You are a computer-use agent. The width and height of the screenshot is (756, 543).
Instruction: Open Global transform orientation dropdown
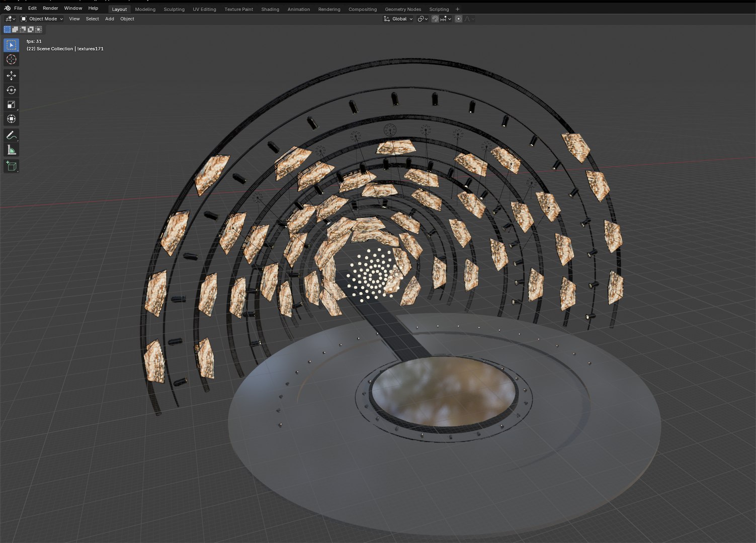pyautogui.click(x=398, y=19)
